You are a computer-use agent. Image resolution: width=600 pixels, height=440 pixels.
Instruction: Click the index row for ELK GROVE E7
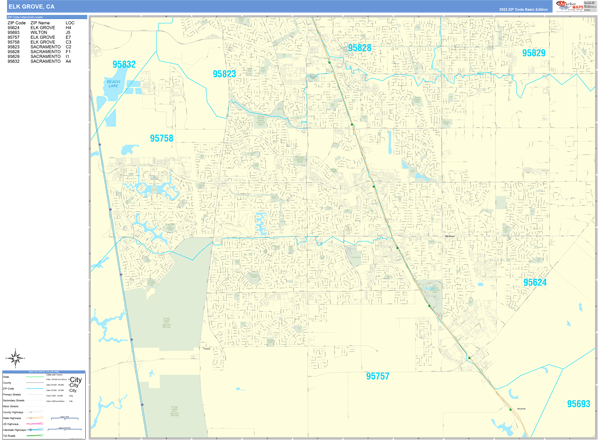coord(39,37)
